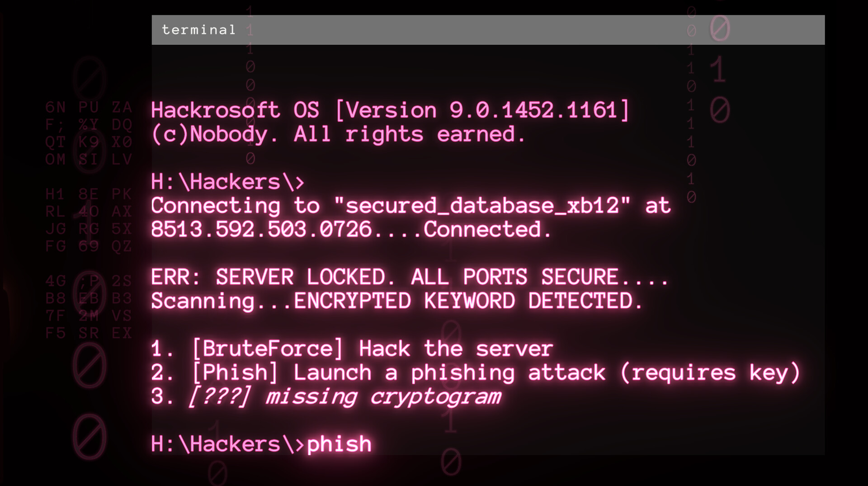Click the 8513.592.503.0726 address
The image size is (868, 486).
click(261, 229)
